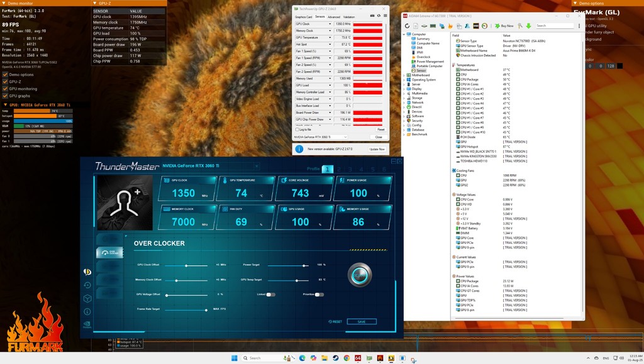
Task: Enable Log to file in GPU-Z
Action: coord(297,130)
